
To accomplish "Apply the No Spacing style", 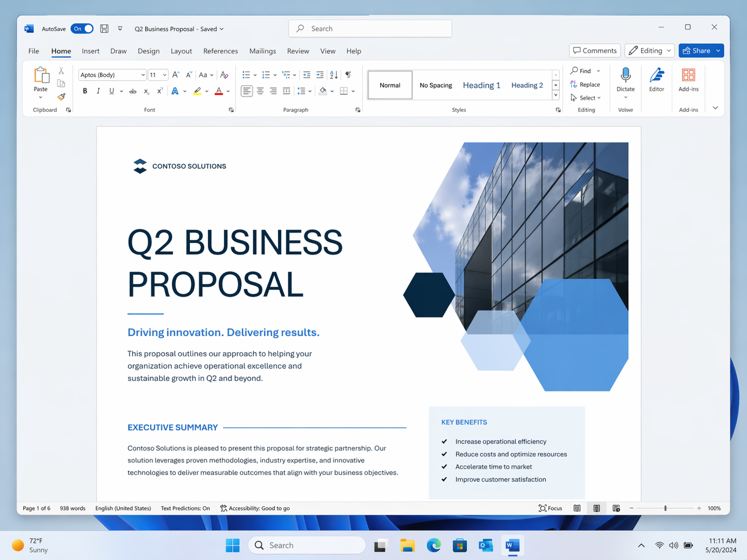I will click(435, 85).
